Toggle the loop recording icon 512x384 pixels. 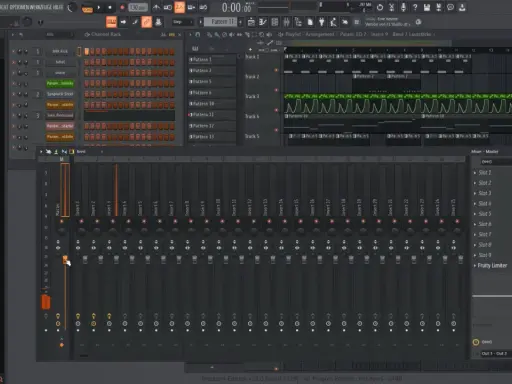(203, 7)
